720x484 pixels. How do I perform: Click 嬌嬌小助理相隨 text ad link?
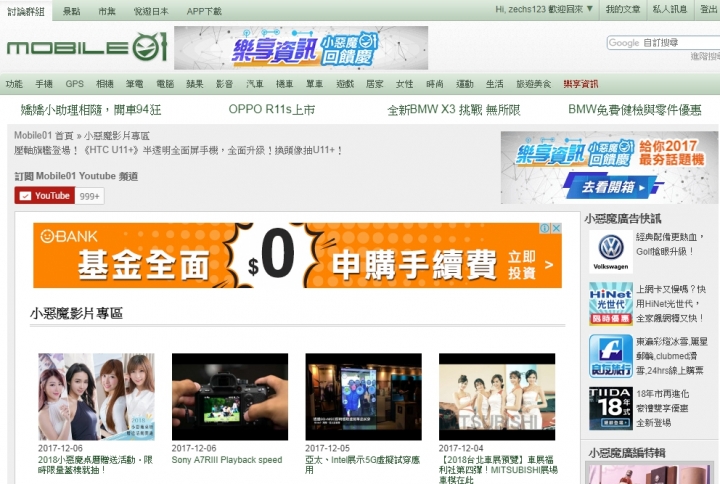click(91, 110)
